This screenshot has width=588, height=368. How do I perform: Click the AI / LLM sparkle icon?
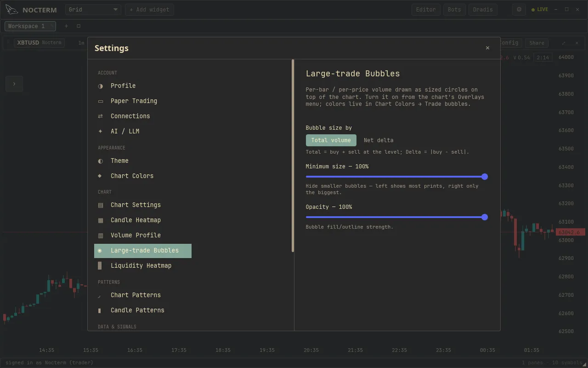pos(100,132)
